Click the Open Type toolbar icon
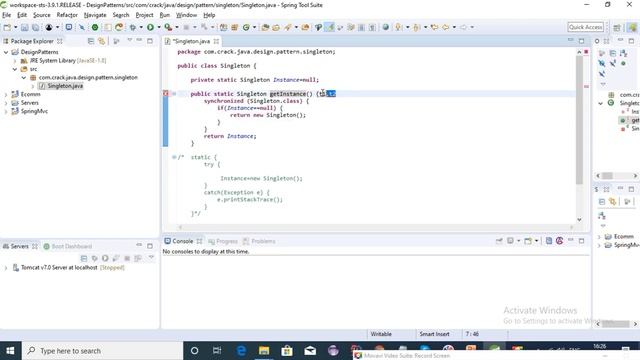640x360 pixels. coord(265,27)
